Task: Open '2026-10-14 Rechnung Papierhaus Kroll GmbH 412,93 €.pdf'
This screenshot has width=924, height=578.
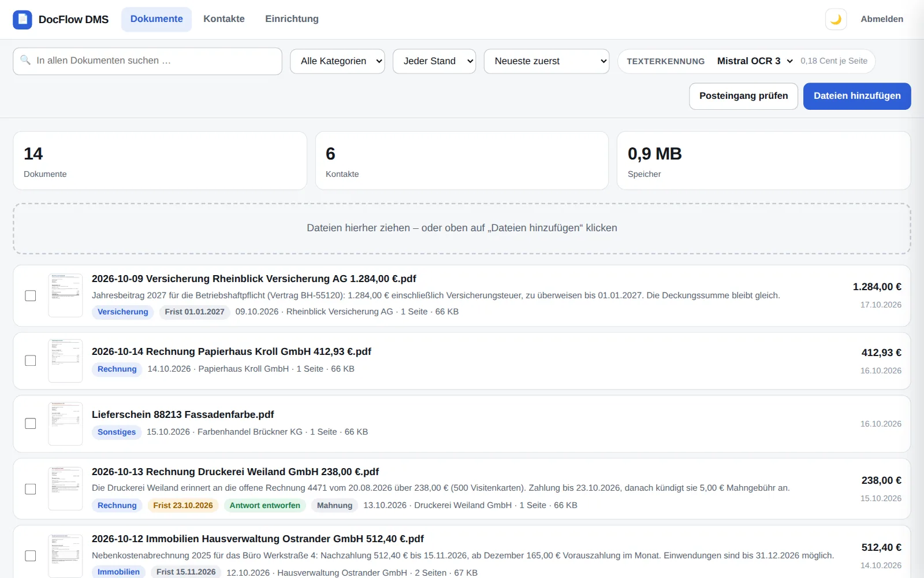Action: 232,351
